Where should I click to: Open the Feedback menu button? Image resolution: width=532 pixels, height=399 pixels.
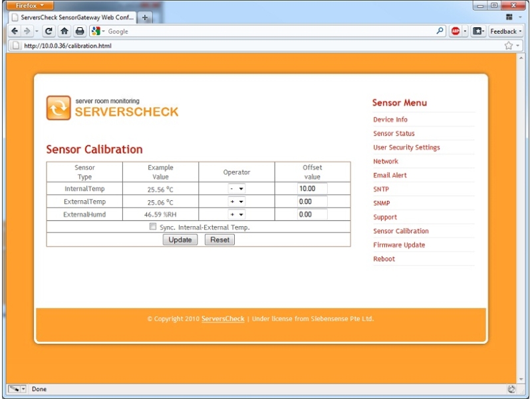pos(505,31)
